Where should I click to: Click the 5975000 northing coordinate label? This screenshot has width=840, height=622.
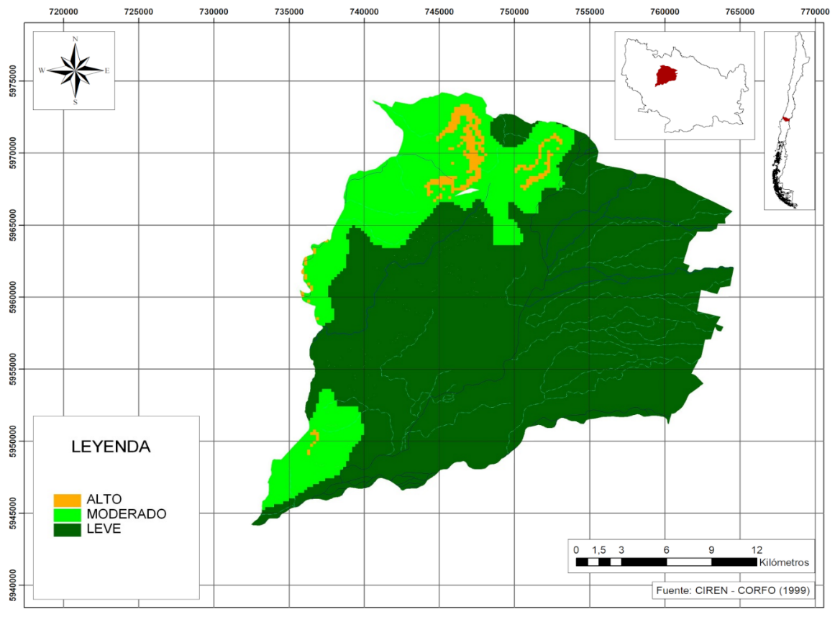12,81
